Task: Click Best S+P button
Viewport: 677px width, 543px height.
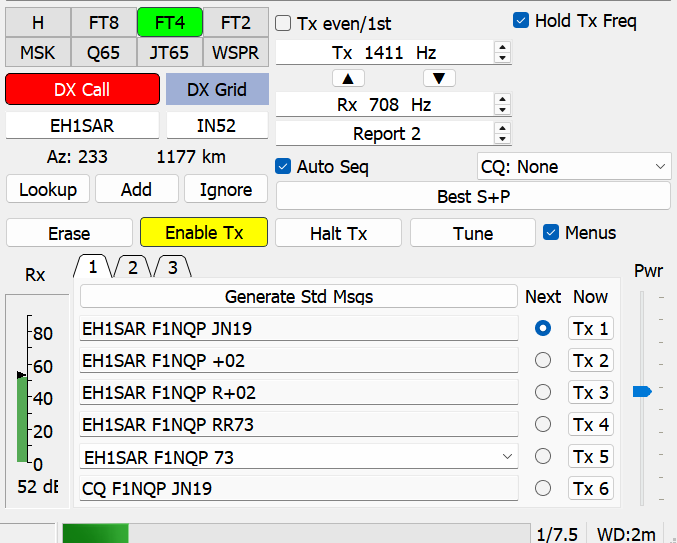Action: tap(473, 196)
